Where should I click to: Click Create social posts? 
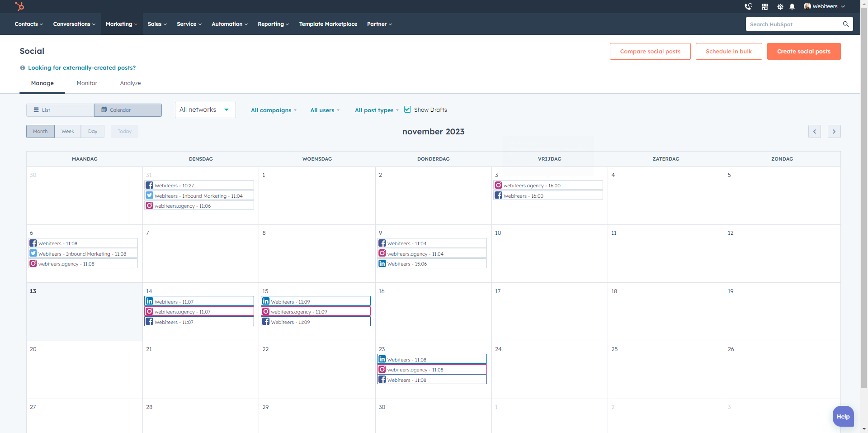click(804, 51)
